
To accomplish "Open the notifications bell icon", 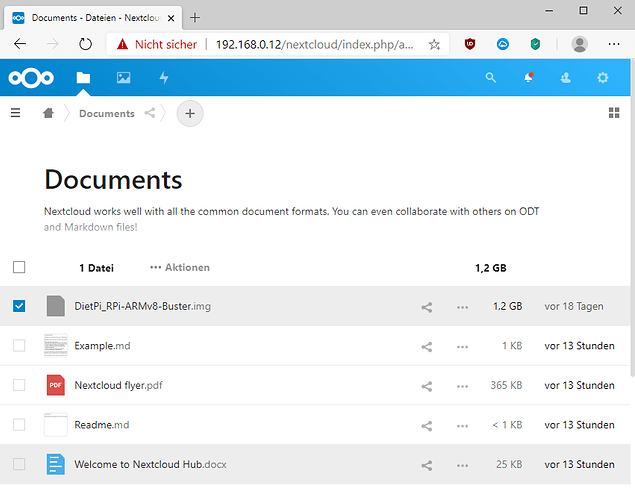I will [x=529, y=77].
